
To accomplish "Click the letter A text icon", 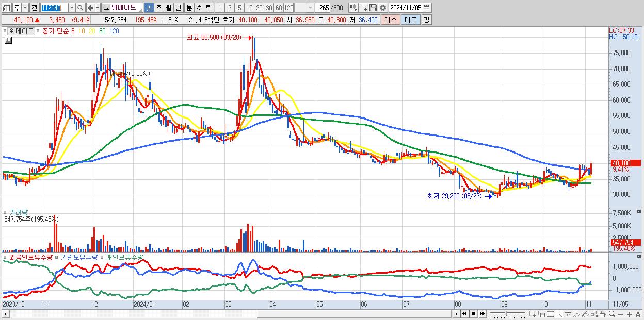I will pyautogui.click(x=638, y=314).
